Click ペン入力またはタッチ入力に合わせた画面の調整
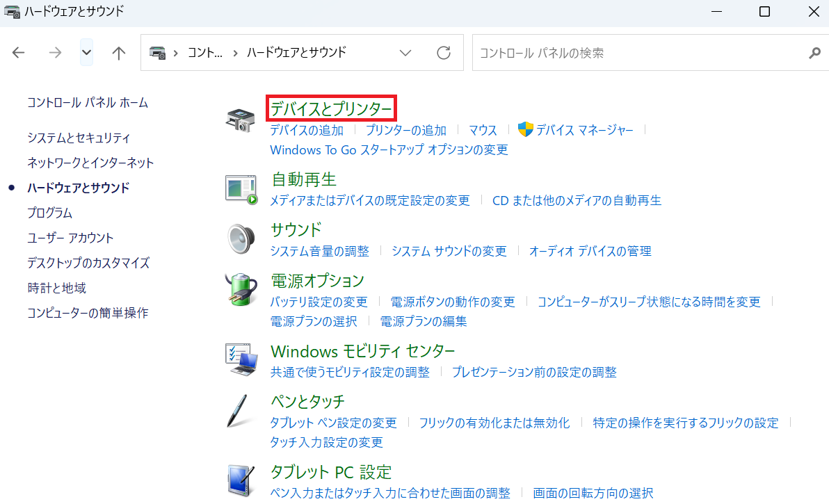The height and width of the screenshot is (504, 829). [x=390, y=493]
